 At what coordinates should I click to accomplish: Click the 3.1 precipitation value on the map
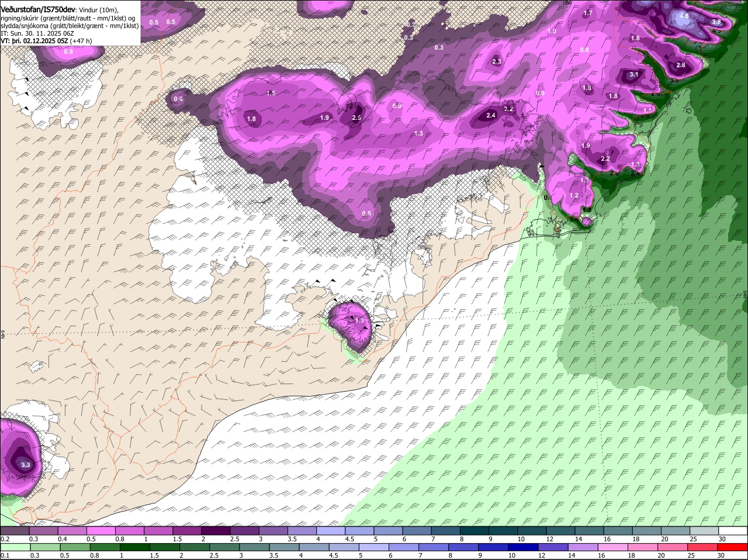point(635,74)
